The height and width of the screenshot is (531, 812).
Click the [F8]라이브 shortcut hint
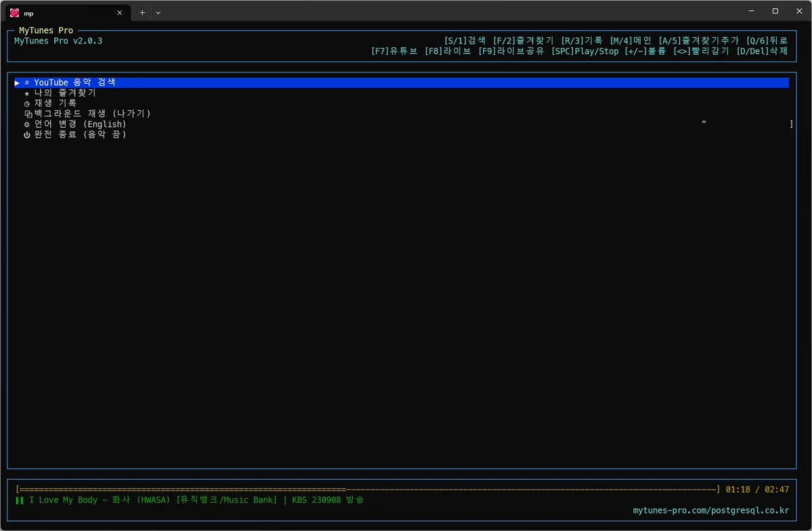coord(448,51)
